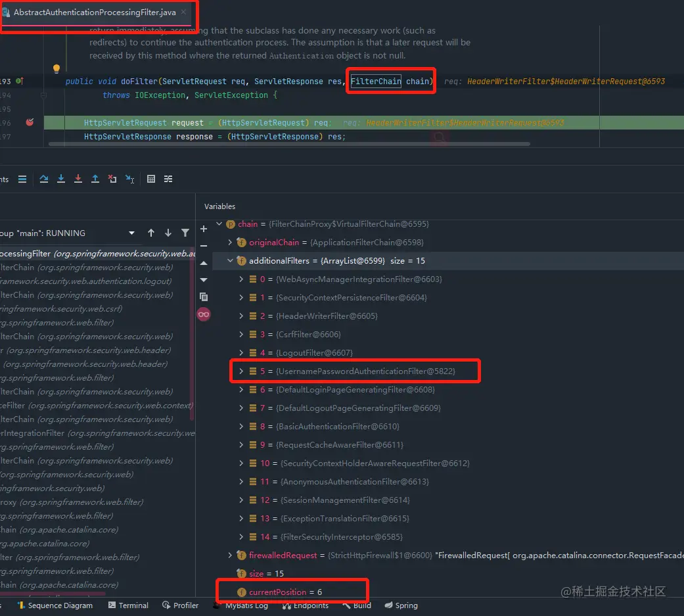Select the AbstractAuthenticationProcessingFilter.java editor tab
Screen dimensions: 684x616
click(95, 12)
